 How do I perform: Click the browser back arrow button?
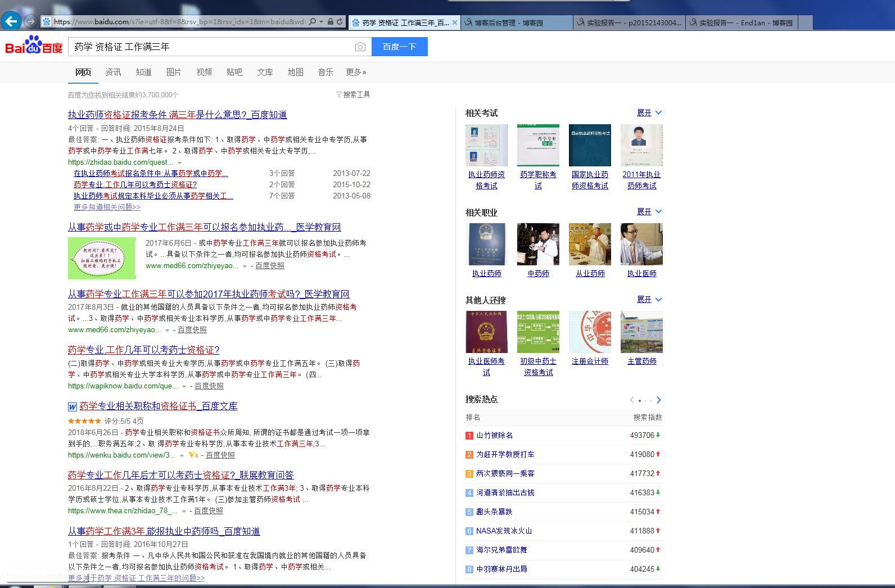[x=11, y=21]
